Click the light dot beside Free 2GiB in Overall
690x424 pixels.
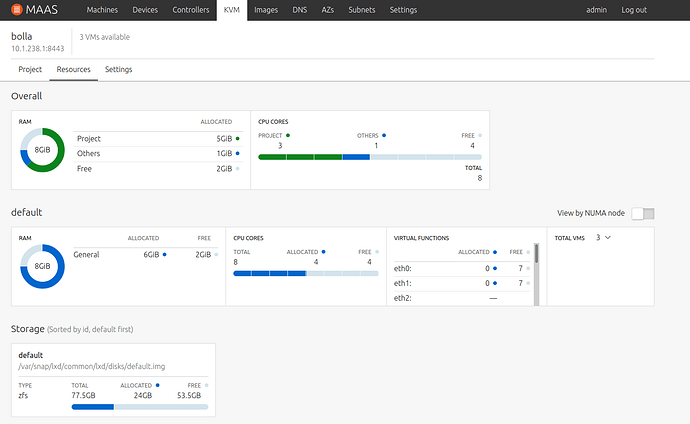[238, 168]
